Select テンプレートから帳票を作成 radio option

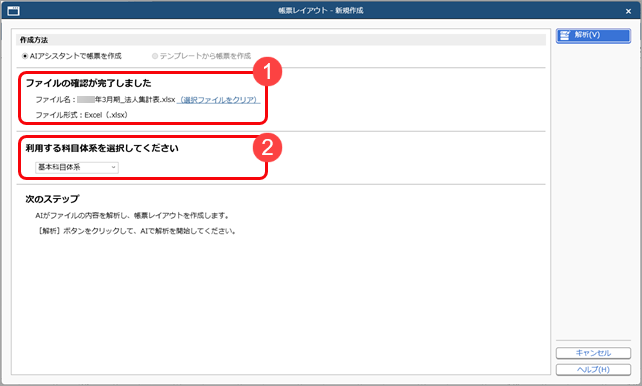201,56
